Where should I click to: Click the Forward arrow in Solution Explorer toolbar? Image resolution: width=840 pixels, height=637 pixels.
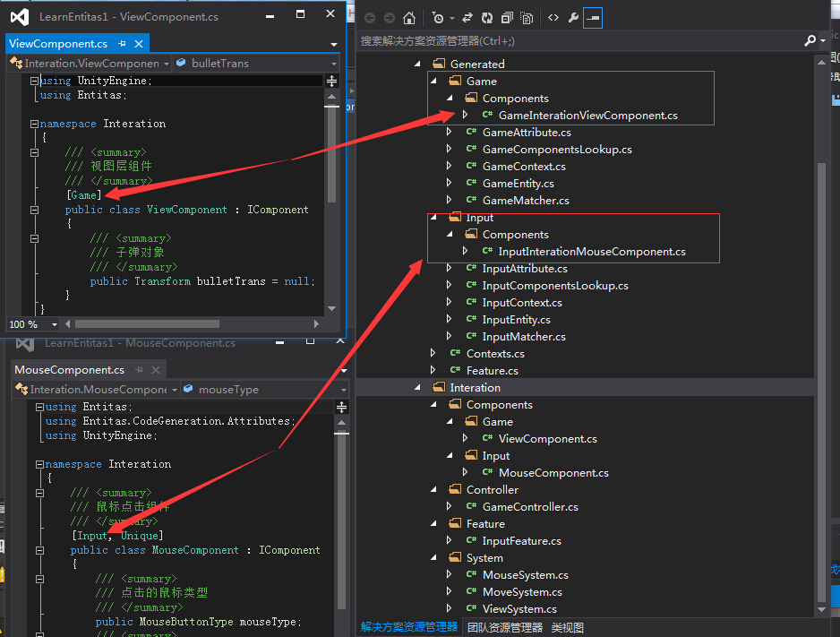[390, 18]
